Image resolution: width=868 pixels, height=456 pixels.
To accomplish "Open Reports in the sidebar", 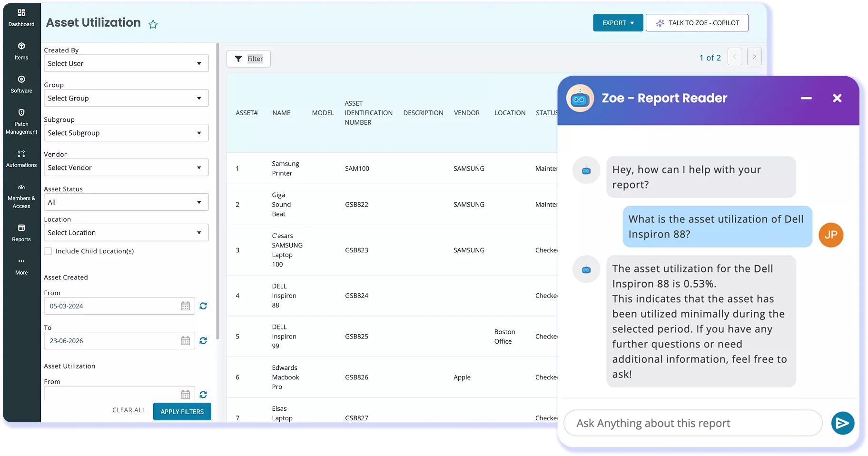I will (x=21, y=233).
